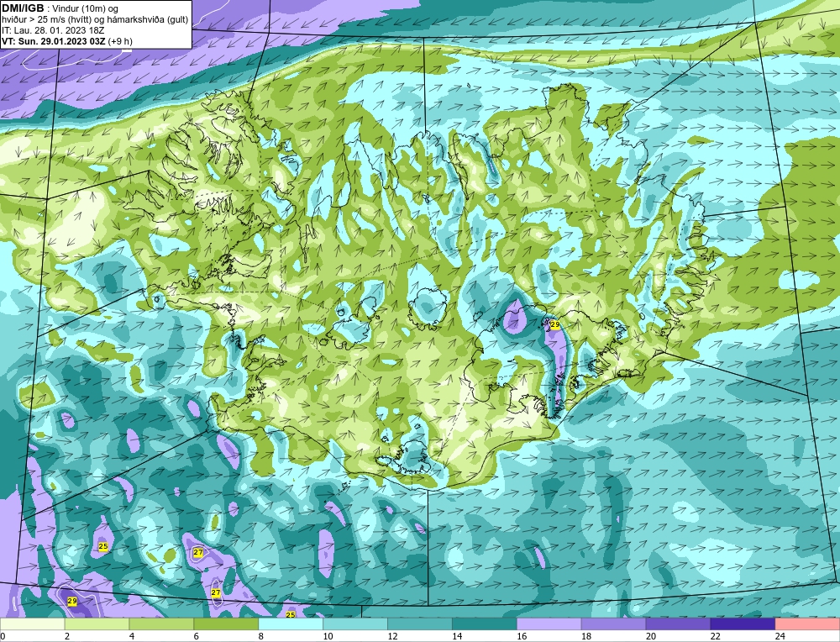Click the legend scale value "14"
The height and width of the screenshot is (642, 840).
(456, 636)
